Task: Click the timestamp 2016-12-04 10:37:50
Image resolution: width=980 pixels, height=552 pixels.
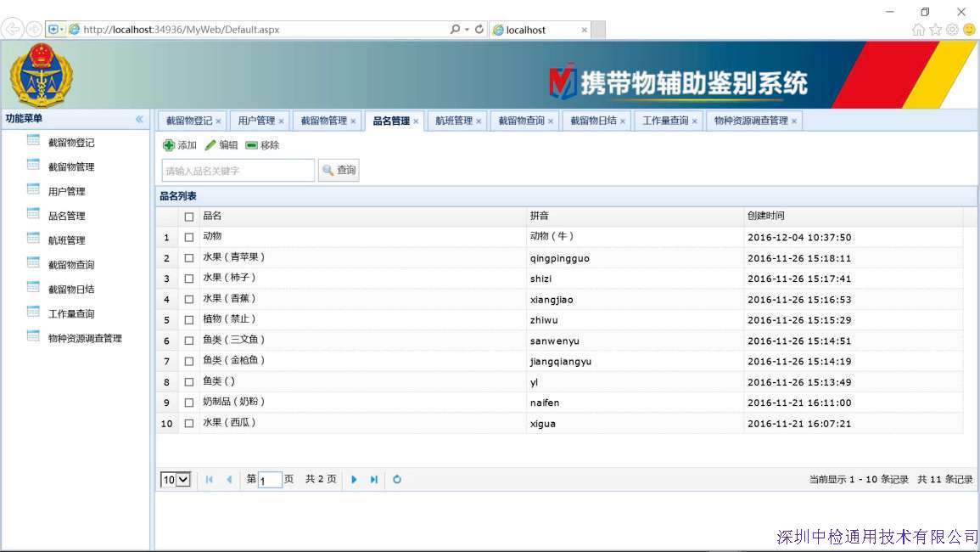Action: pos(799,237)
